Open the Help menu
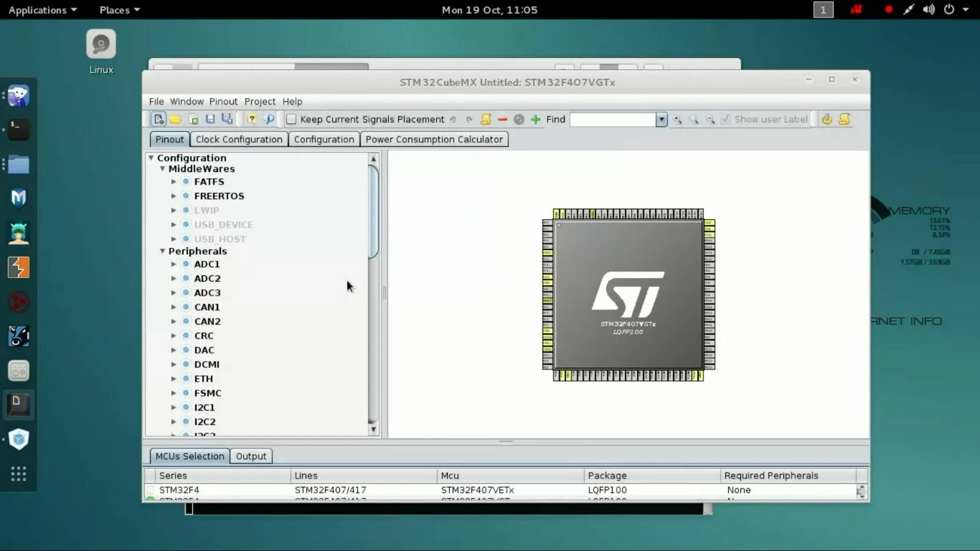Screen dimensions: 980x551 292,102
